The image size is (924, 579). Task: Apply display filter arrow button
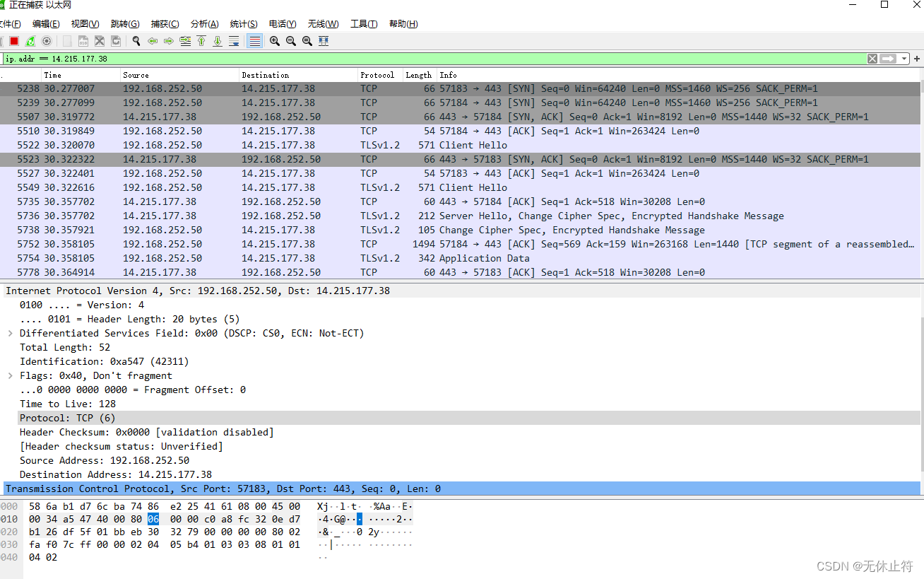(888, 59)
